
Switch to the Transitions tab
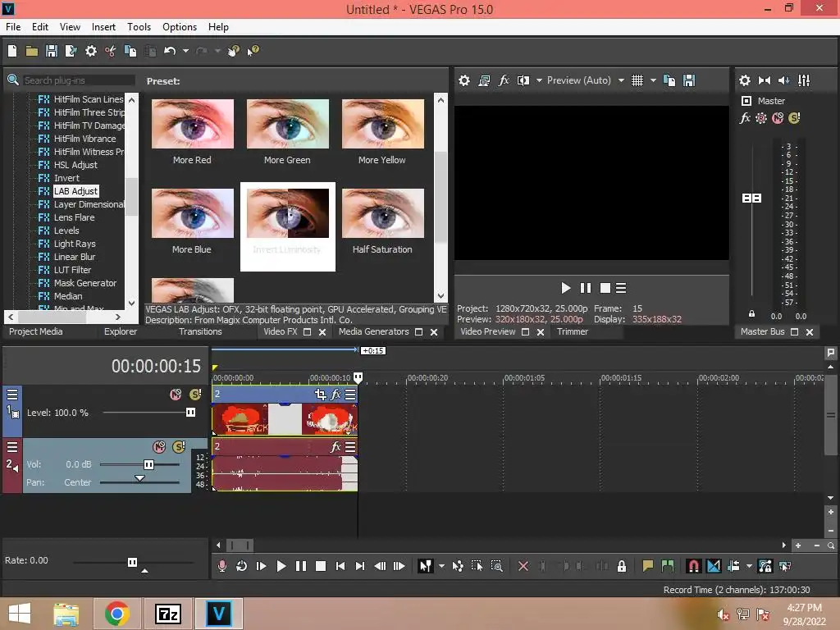200,331
